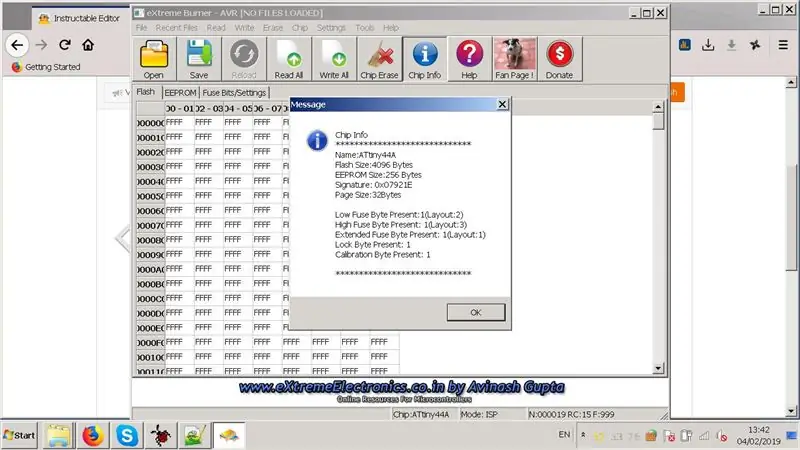
Task: Click the Fan Page dog picture button
Action: tap(514, 59)
